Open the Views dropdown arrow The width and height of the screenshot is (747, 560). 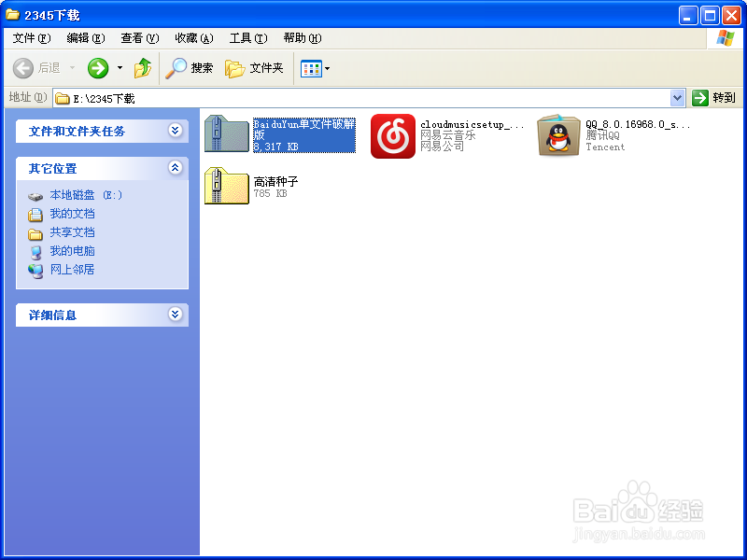click(328, 68)
